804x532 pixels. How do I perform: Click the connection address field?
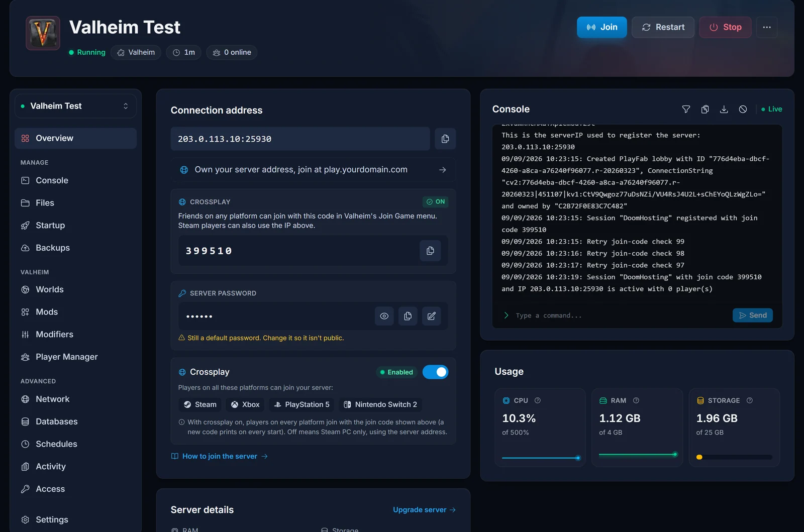300,139
